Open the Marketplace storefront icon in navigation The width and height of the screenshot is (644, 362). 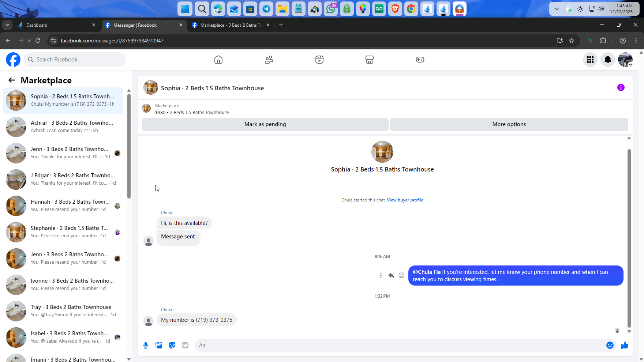pos(370,60)
